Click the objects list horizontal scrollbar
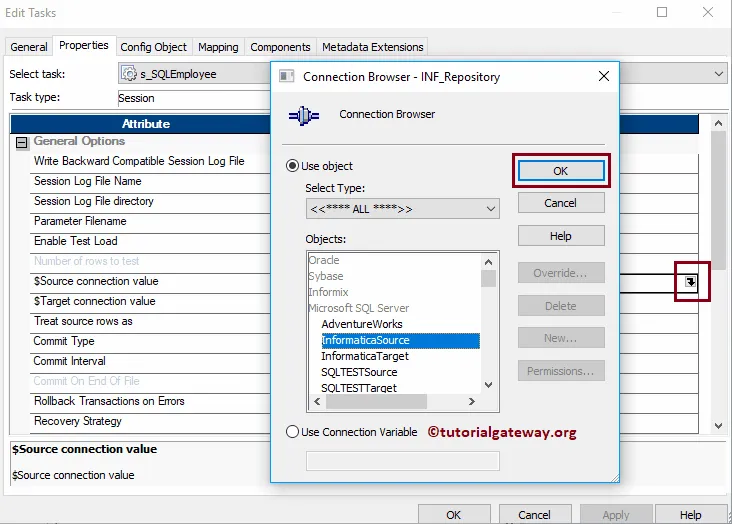This screenshot has width=732, height=524. click(376, 401)
